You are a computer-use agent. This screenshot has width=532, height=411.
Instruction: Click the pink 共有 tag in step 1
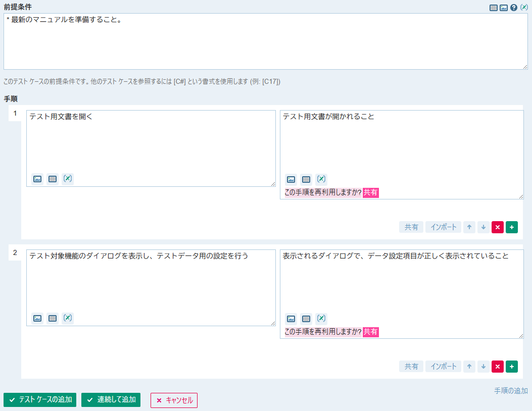371,192
